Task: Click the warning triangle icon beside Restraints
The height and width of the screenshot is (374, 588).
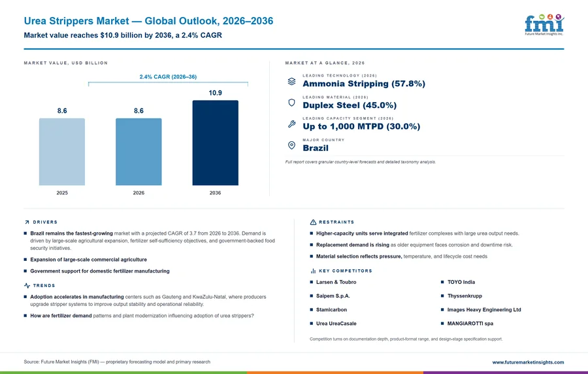Action: (313, 222)
